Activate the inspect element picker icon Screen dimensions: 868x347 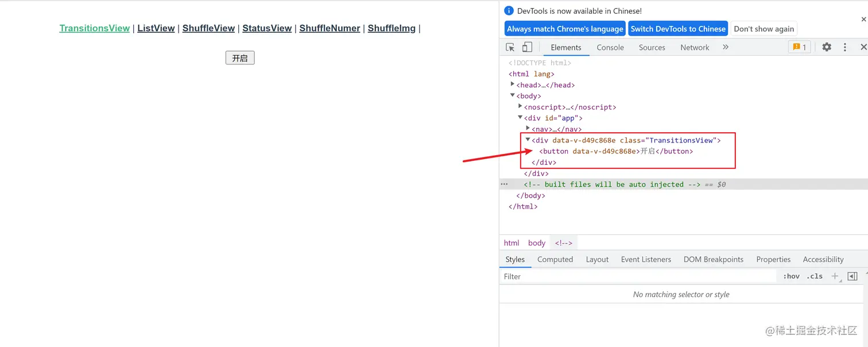(510, 47)
